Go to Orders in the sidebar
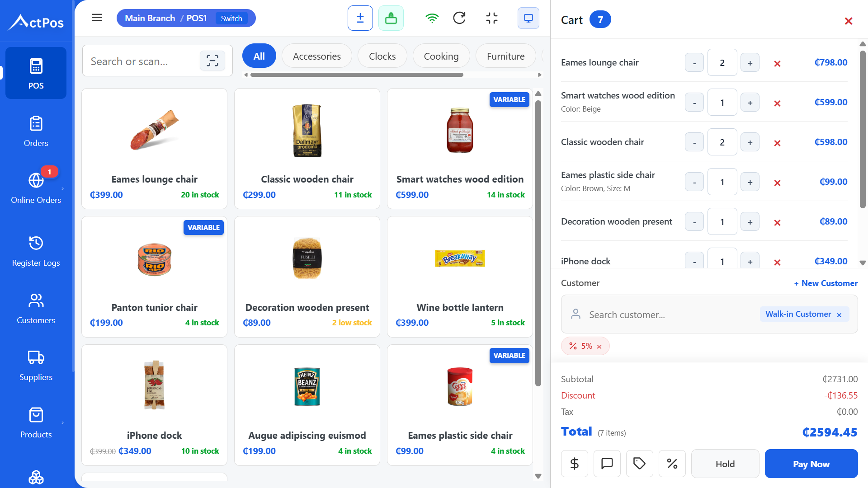Image resolution: width=868 pixels, height=488 pixels. pos(36,131)
